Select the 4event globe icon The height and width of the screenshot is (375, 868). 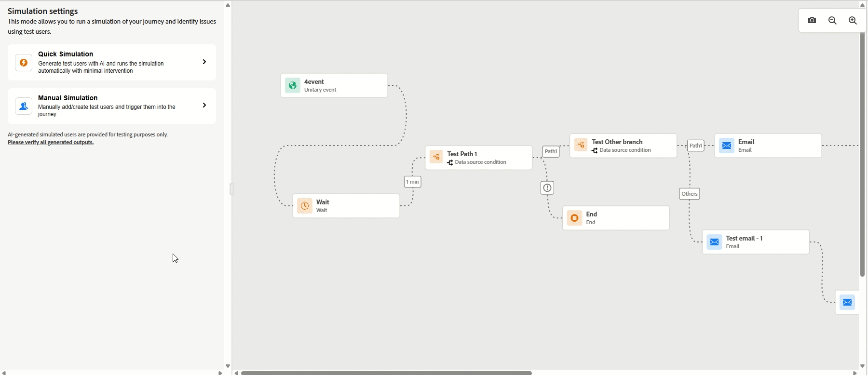tap(293, 85)
